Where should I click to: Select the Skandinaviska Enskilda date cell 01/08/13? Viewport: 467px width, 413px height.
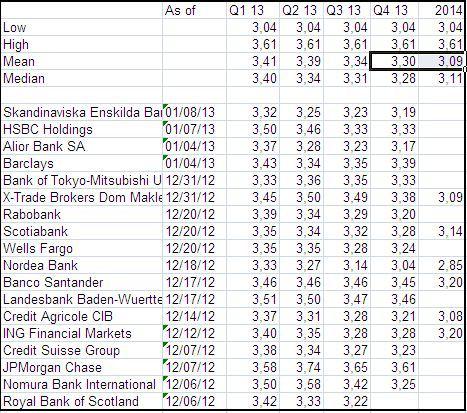point(194,112)
